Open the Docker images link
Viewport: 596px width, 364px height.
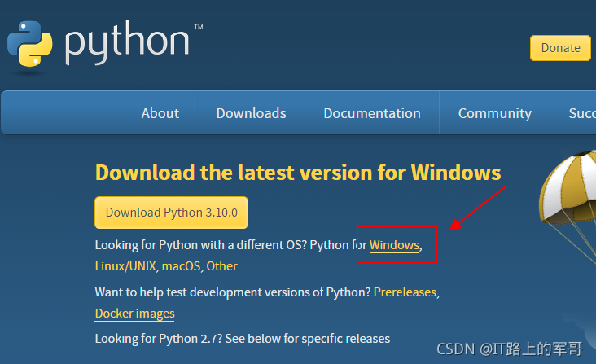(x=135, y=314)
